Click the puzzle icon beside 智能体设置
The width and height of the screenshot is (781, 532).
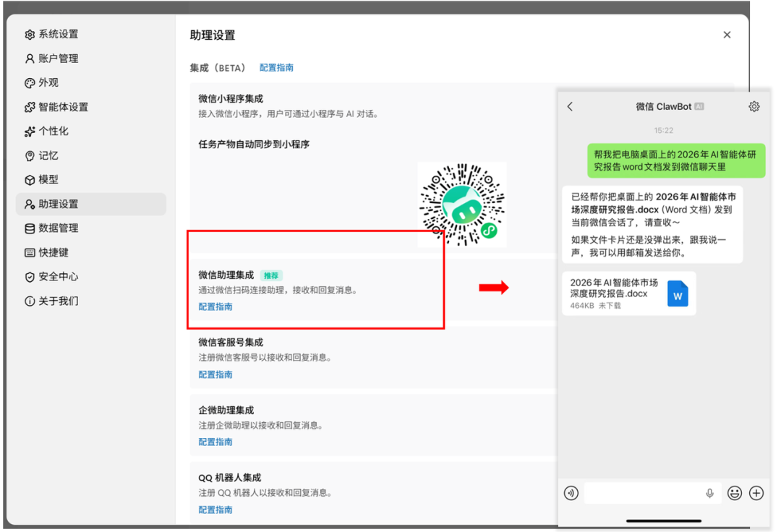click(x=30, y=107)
